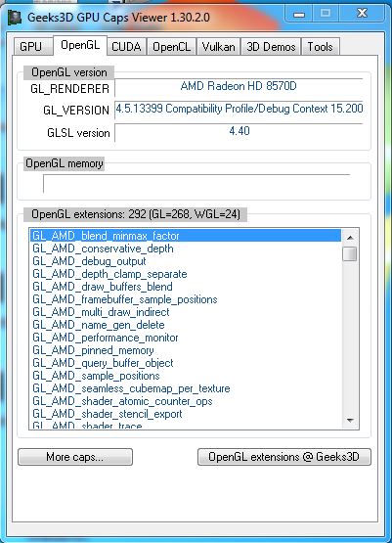This screenshot has height=543, width=392.
Task: Switch to the GPU tab
Action: [x=30, y=47]
